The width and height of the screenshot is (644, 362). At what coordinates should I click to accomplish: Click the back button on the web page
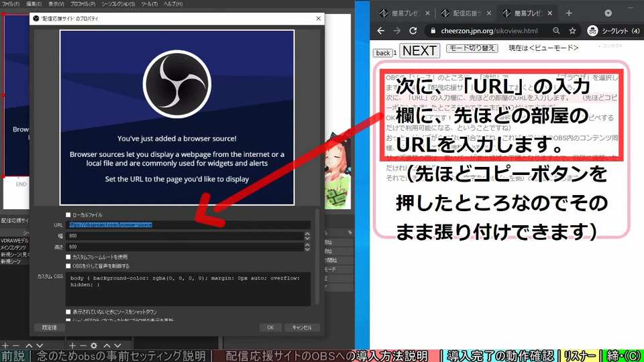click(383, 53)
